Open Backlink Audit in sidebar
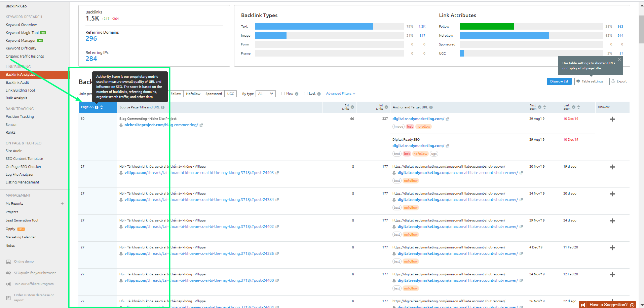 [17, 82]
